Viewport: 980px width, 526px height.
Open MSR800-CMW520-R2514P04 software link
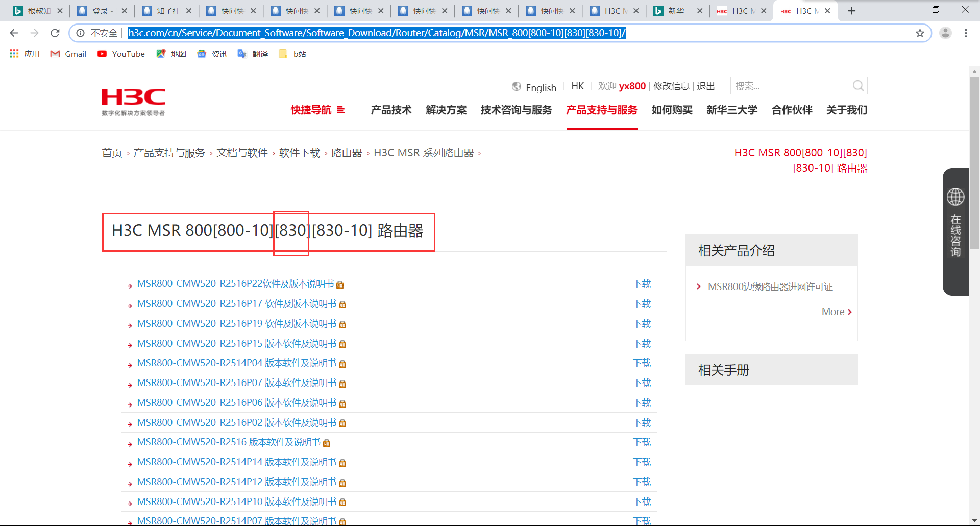(x=237, y=363)
